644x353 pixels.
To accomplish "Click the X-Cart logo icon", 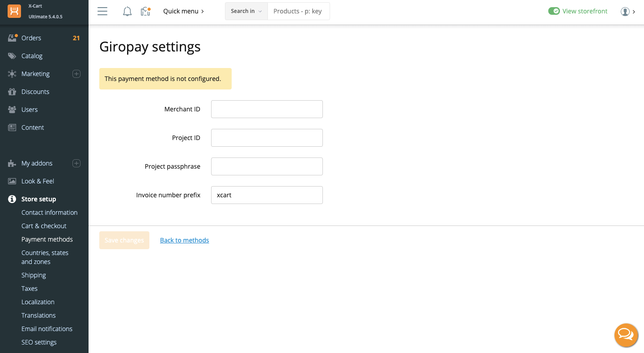I will pyautogui.click(x=14, y=11).
